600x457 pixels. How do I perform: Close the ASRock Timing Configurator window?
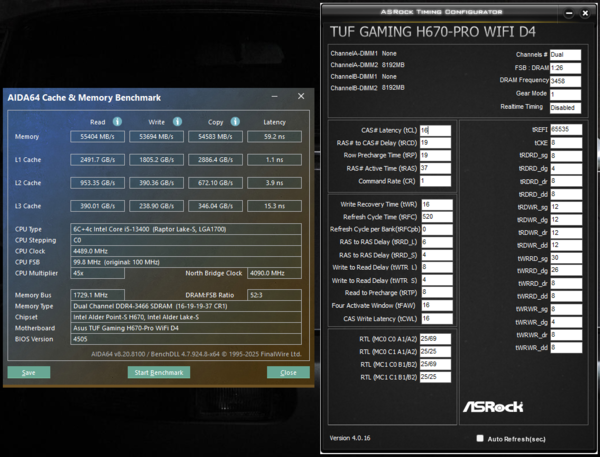click(585, 13)
